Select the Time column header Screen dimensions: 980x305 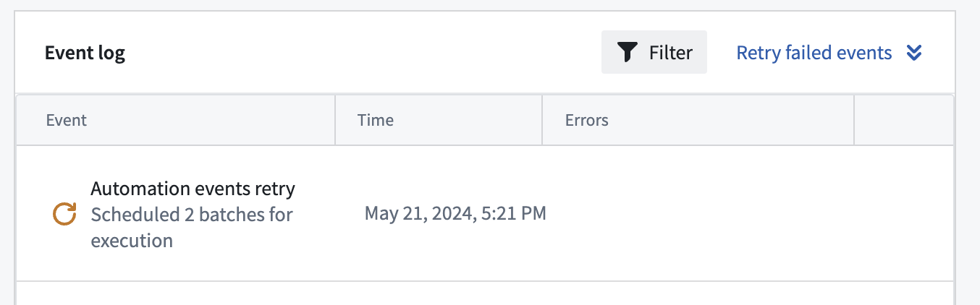coord(439,120)
